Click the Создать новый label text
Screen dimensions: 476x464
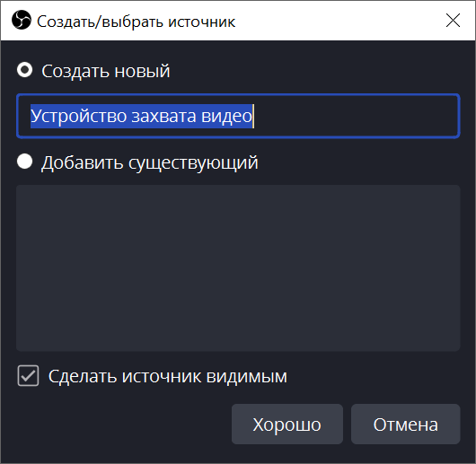[x=106, y=71]
